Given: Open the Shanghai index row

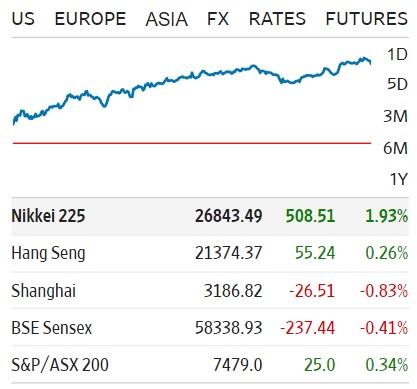Looking at the screenshot, I should coord(210,290).
